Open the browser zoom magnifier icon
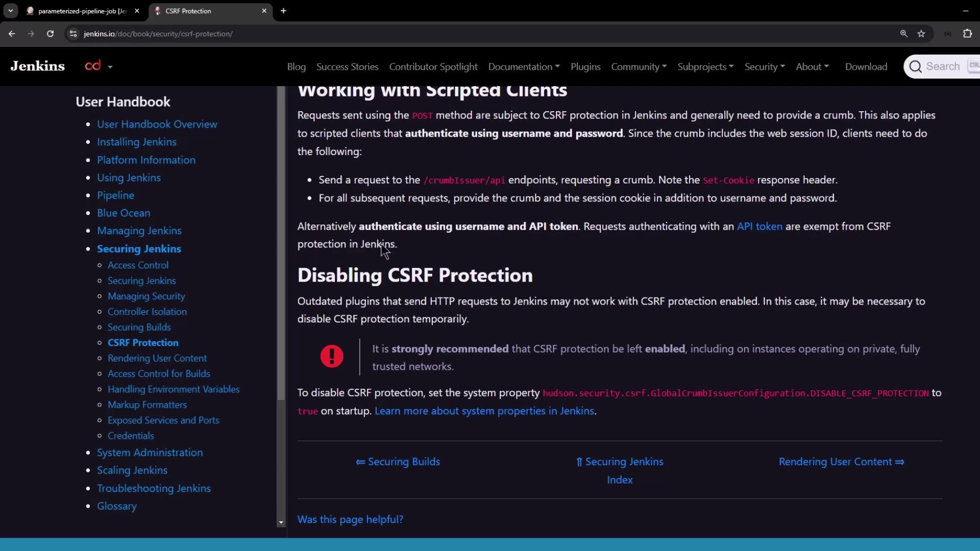The height and width of the screenshot is (551, 980). click(x=904, y=34)
